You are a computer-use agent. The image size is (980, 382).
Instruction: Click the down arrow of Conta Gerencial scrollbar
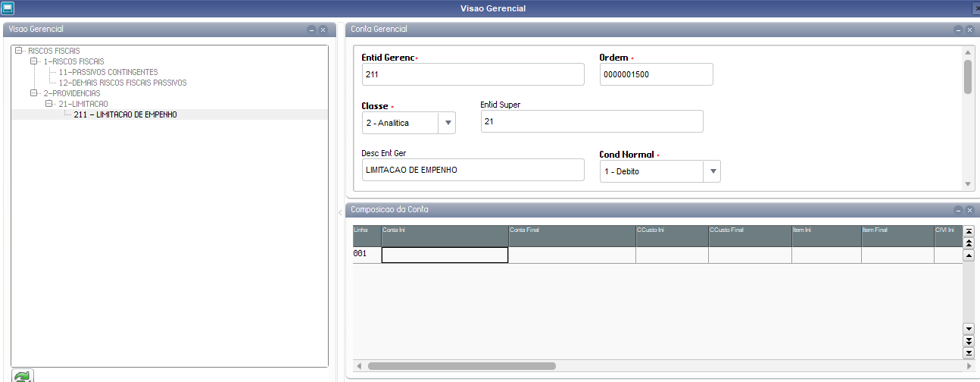click(968, 184)
